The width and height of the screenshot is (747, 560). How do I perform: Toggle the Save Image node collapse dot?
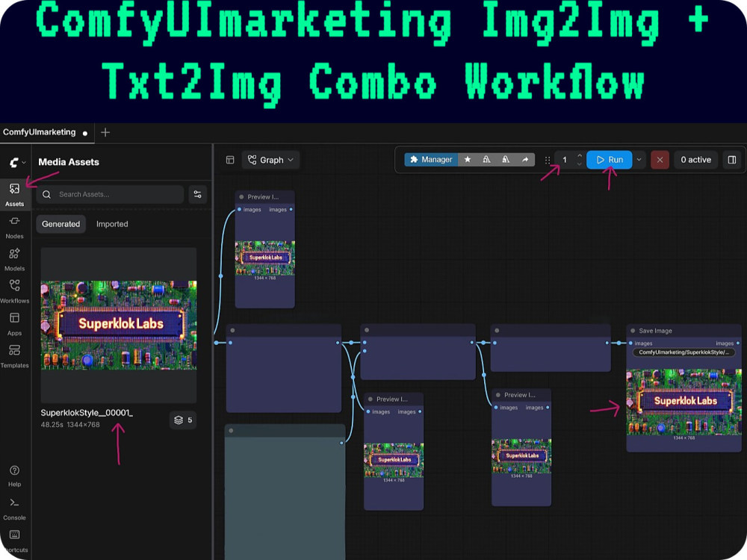click(x=633, y=331)
